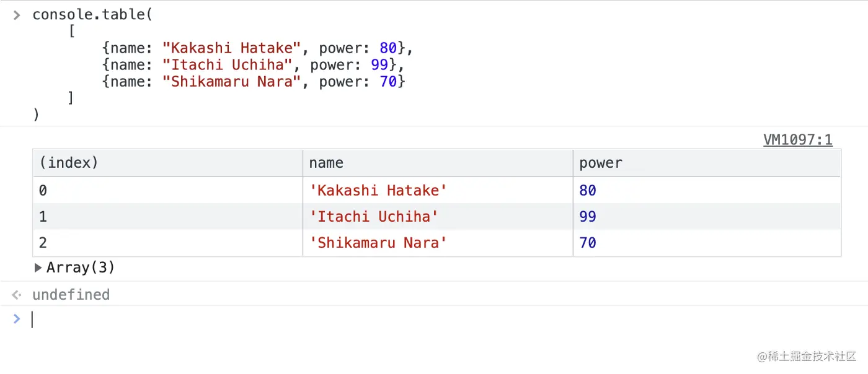868x374 pixels.
Task: Open the VM1097:1 source link
Action: tap(797, 140)
